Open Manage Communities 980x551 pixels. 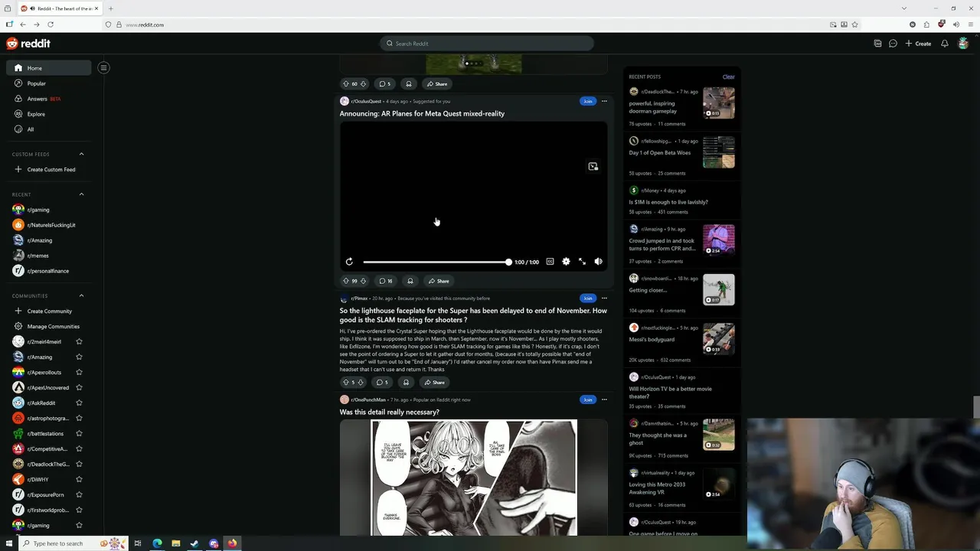pos(48,326)
